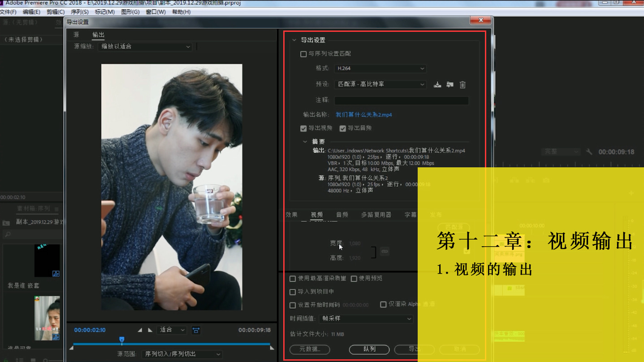This screenshot has width=644, height=362.
Task: Open the 序列(S) menu
Action: click(x=80, y=12)
